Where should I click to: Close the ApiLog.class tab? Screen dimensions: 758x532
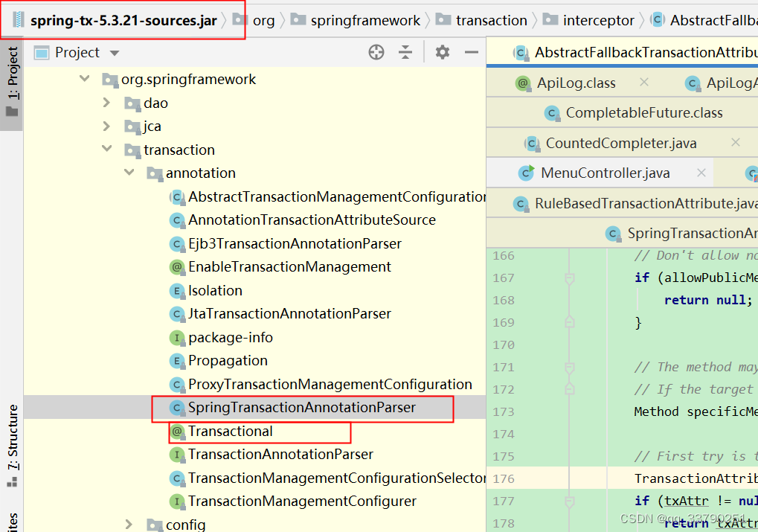[644, 82]
